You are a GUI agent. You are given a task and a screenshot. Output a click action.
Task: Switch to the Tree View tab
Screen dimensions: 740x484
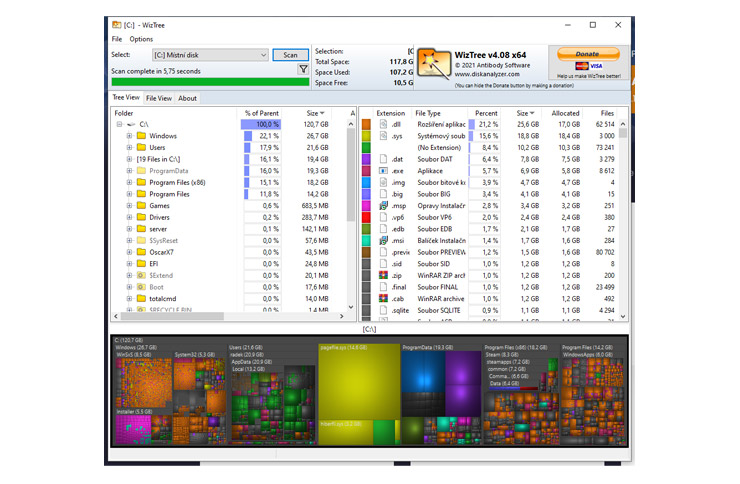pos(126,98)
